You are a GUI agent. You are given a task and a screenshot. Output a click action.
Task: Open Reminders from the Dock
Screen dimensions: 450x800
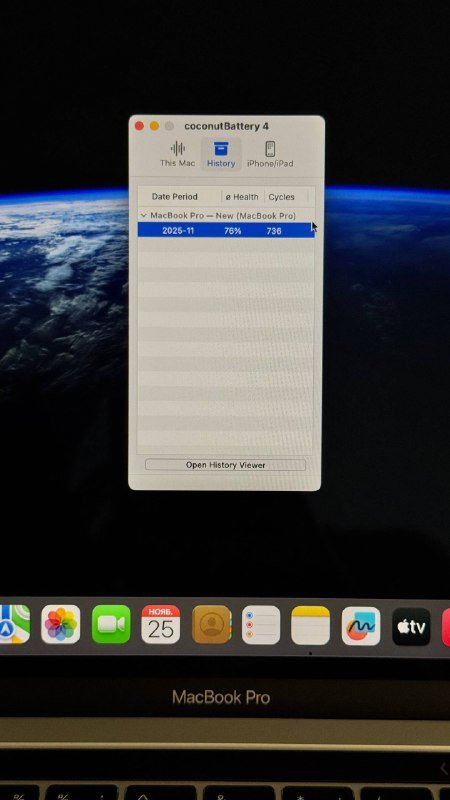tap(261, 625)
